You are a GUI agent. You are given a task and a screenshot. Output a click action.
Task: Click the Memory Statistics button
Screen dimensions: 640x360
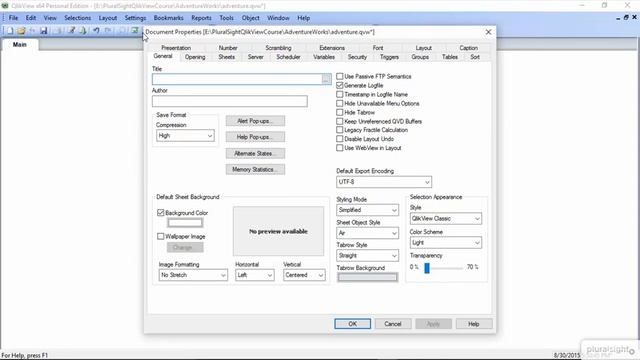coord(256,169)
